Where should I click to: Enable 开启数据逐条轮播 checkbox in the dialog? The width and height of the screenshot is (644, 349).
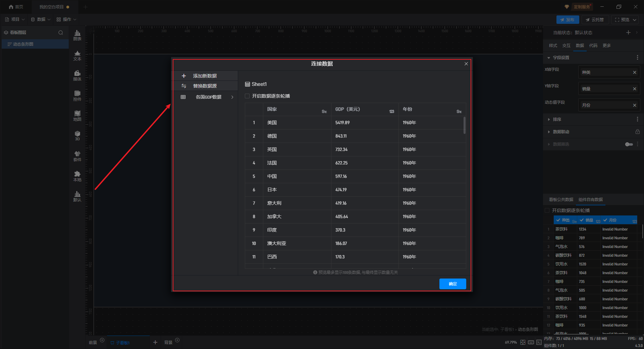tap(248, 96)
